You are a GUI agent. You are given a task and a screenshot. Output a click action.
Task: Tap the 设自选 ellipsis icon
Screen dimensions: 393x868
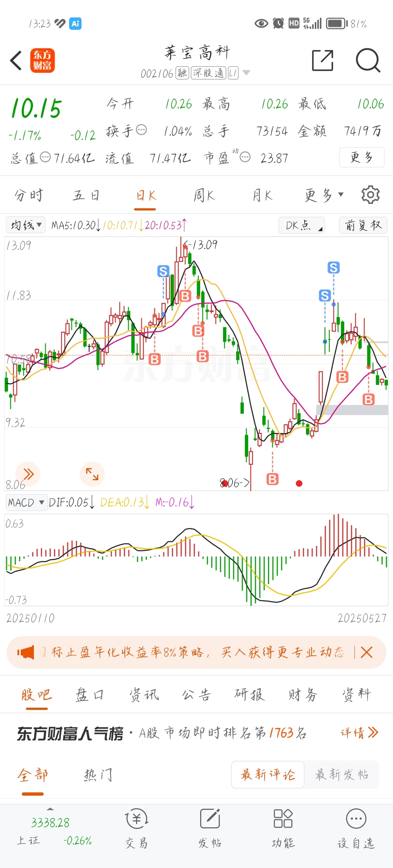point(356,819)
